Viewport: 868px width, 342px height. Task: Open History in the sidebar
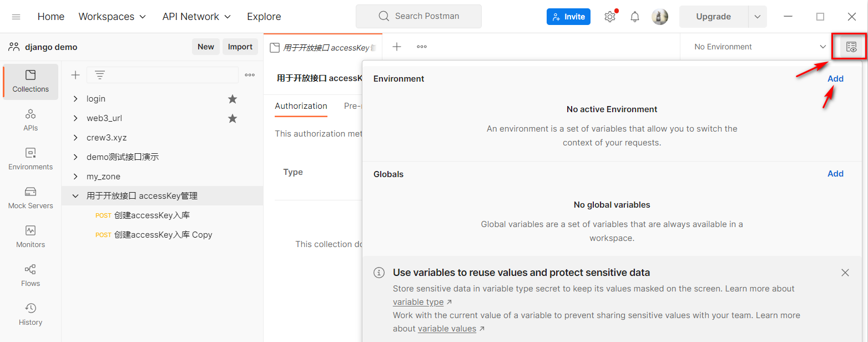31,315
